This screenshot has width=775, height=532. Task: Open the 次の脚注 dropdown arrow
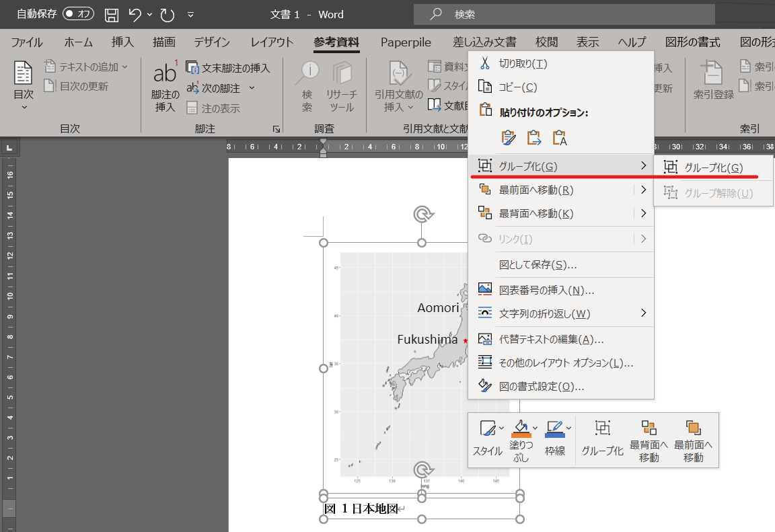[252, 88]
